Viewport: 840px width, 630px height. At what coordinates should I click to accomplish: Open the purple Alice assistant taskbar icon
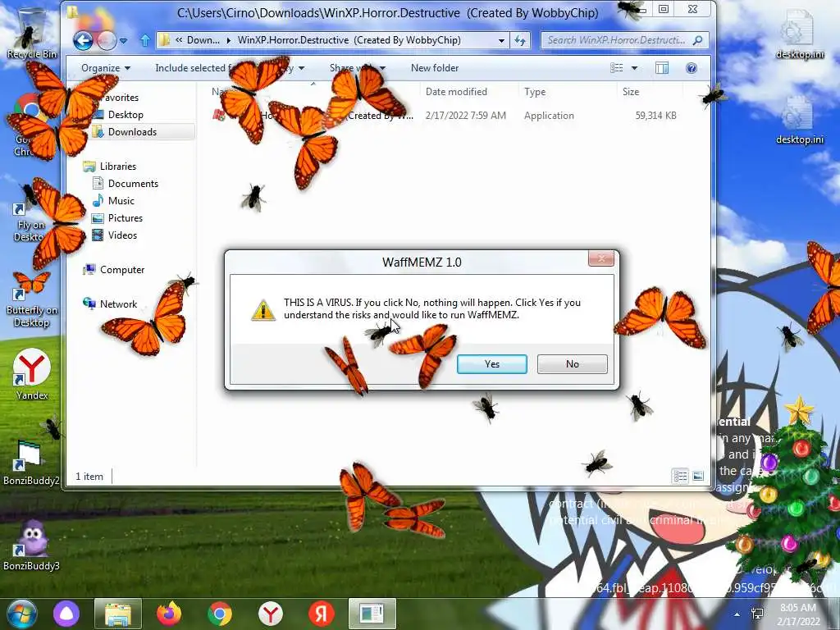pyautogui.click(x=66, y=614)
